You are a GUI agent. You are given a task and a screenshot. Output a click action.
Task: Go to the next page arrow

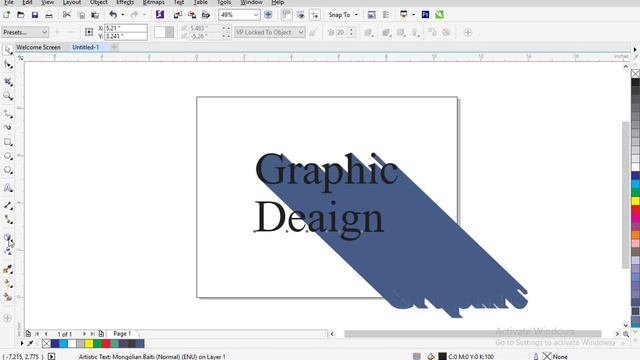84,334
